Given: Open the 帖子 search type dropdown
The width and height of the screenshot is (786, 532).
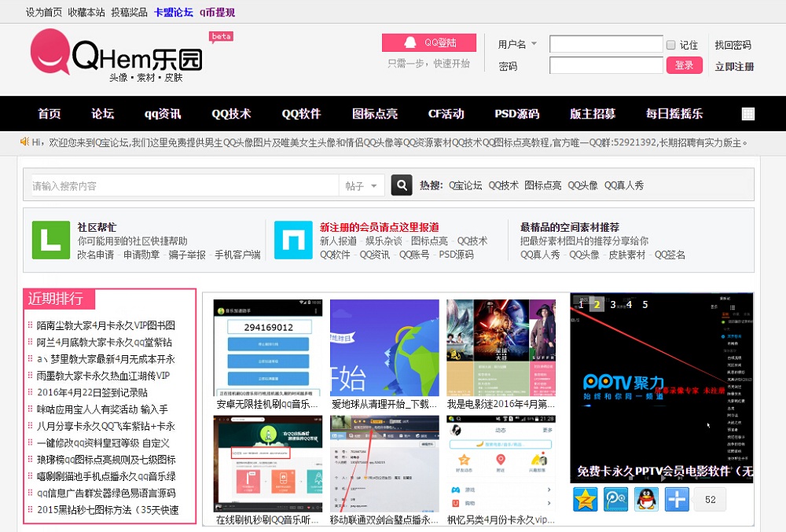Looking at the screenshot, I should [x=362, y=186].
